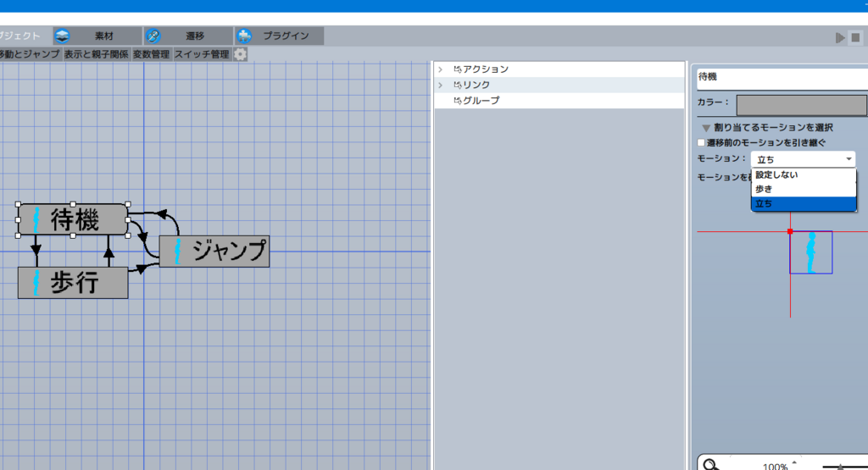The width and height of the screenshot is (868, 470).
Task: Select the グループ tree row
Action: [559, 100]
